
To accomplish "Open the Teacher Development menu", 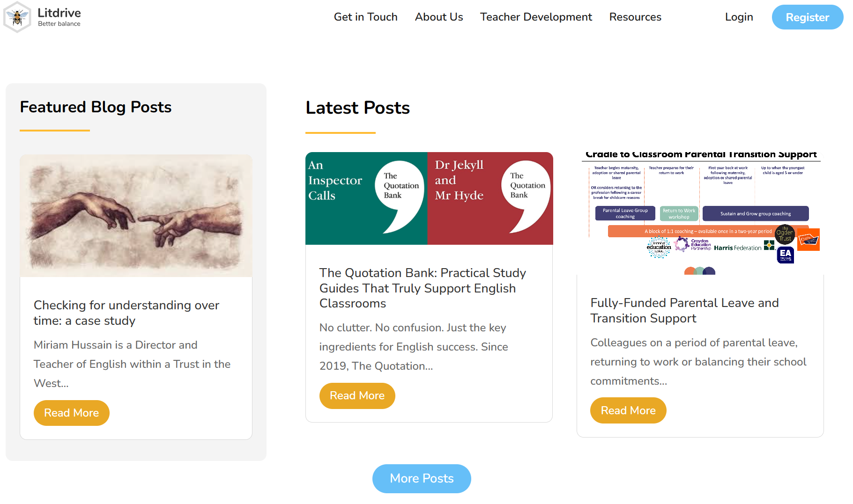I will [535, 17].
